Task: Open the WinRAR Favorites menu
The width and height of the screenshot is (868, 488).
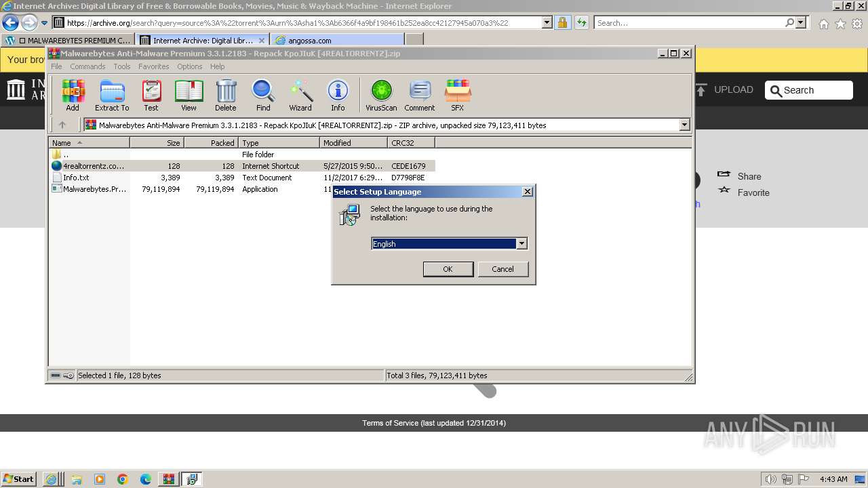Action: point(154,66)
